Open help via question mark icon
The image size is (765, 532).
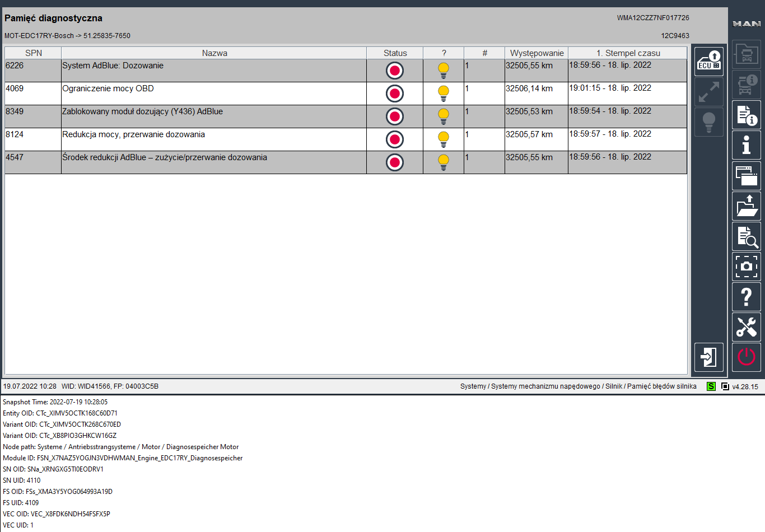click(x=747, y=296)
